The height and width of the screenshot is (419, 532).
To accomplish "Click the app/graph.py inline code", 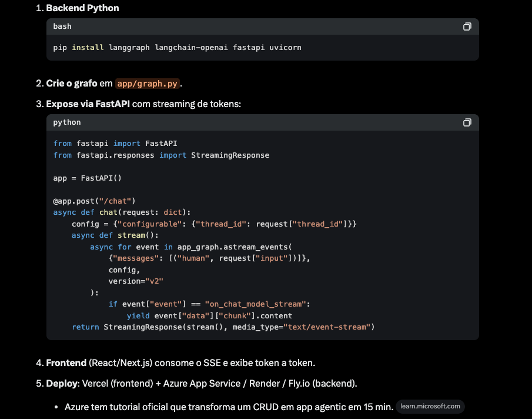I will tap(147, 84).
